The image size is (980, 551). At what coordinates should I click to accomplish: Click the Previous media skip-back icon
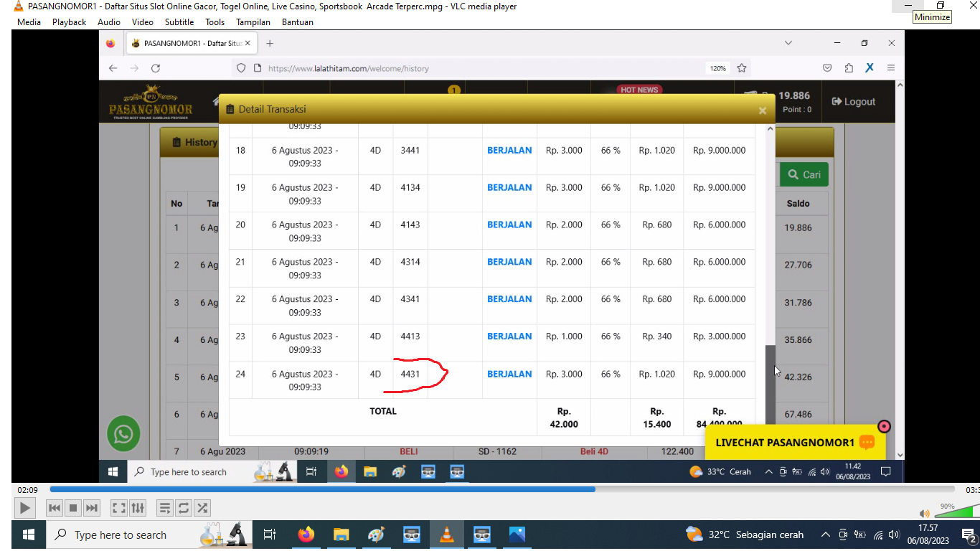click(54, 508)
